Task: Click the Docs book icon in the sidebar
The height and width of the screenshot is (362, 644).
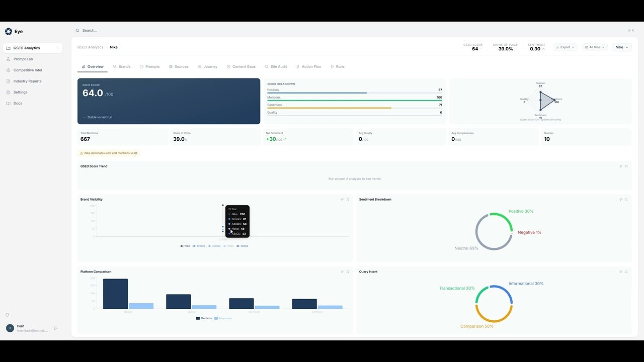Action: coord(8,104)
